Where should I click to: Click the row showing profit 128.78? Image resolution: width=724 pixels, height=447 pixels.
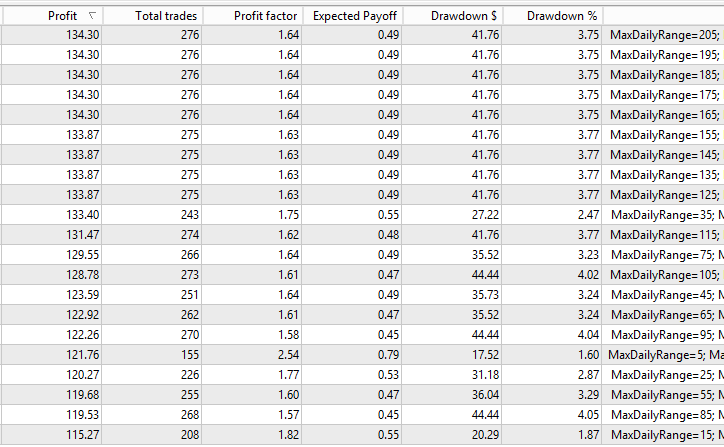(x=362, y=275)
